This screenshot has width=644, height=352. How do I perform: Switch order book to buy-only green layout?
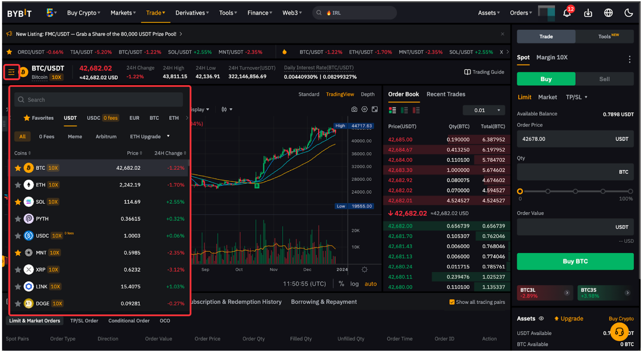click(x=404, y=110)
